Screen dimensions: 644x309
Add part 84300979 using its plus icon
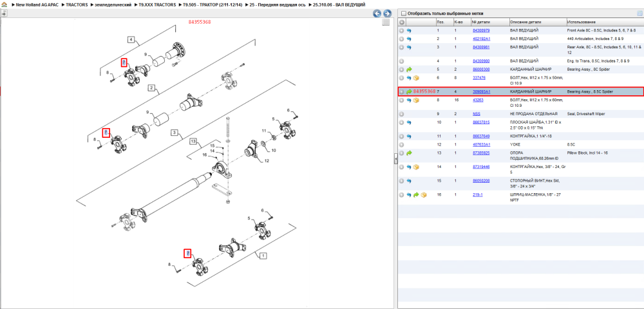coord(402,30)
